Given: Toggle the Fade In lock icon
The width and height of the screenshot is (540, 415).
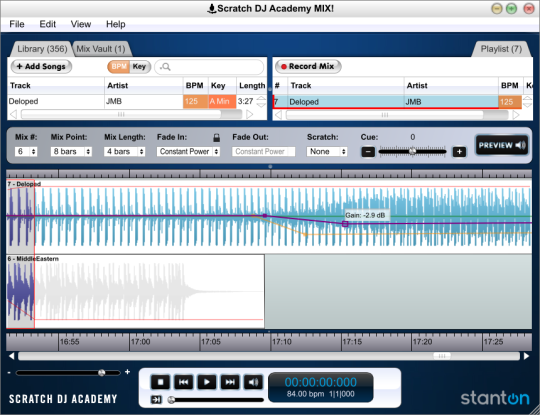Looking at the screenshot, I should click(x=216, y=137).
